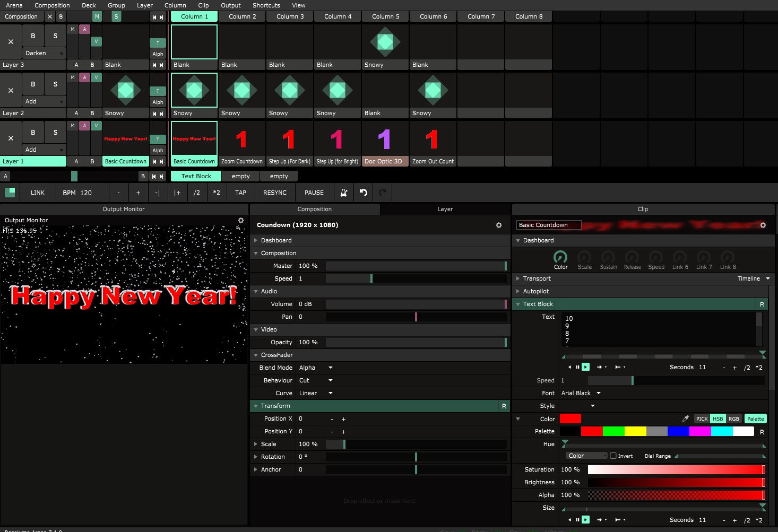Open the Output menu
Screen dimensions: 778x532
[230, 5]
